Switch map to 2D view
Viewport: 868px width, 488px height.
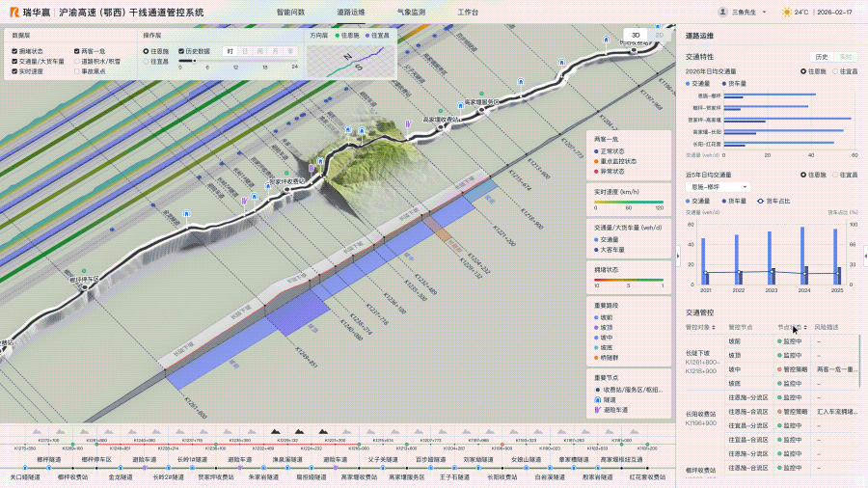pyautogui.click(x=660, y=35)
